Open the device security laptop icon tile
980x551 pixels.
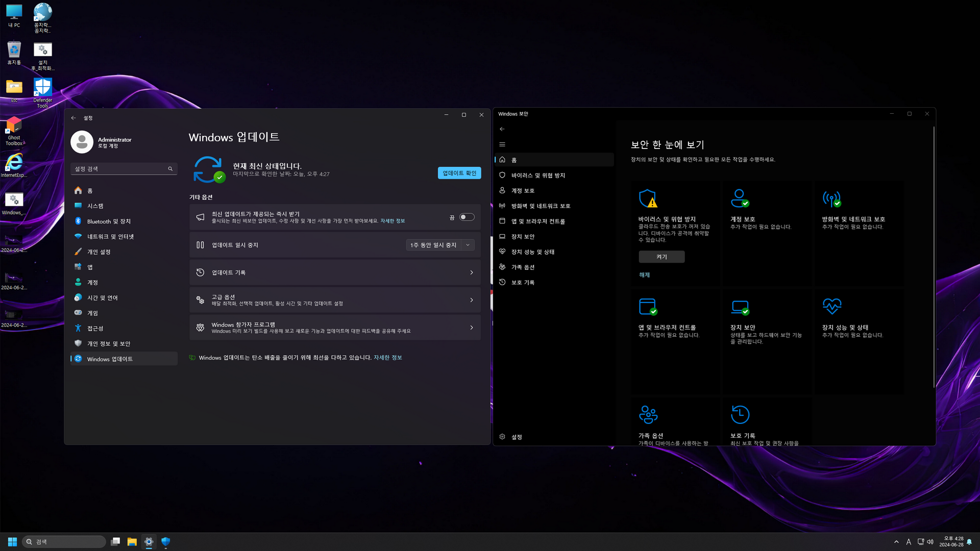tap(740, 307)
